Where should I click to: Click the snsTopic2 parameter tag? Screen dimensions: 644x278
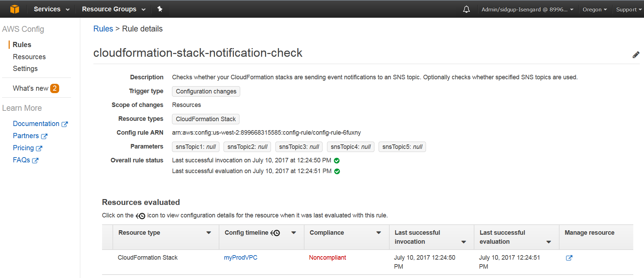(247, 147)
